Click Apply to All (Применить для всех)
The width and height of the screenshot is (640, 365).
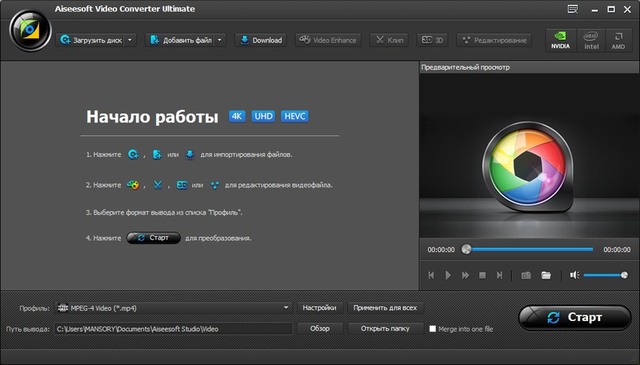(385, 308)
